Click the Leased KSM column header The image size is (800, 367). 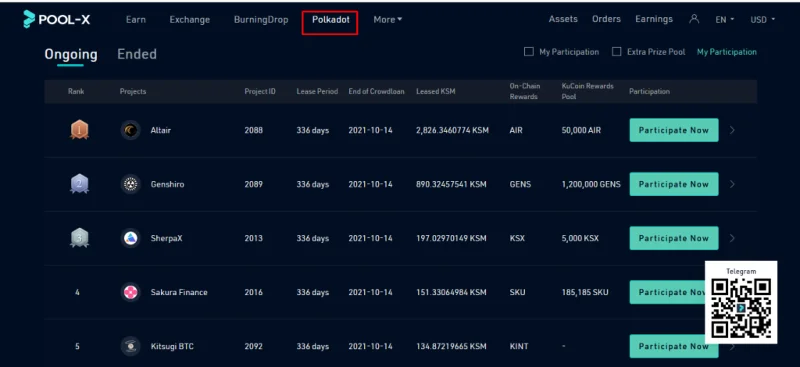click(436, 91)
